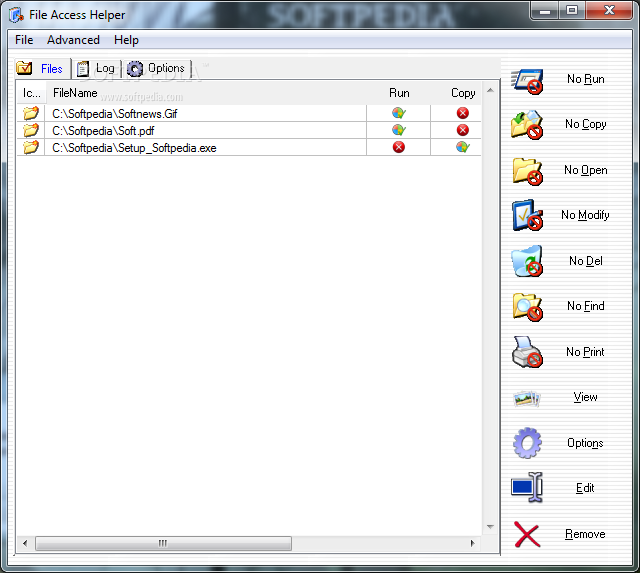Open the Advanced menu
This screenshot has height=573, width=640.
tap(73, 40)
